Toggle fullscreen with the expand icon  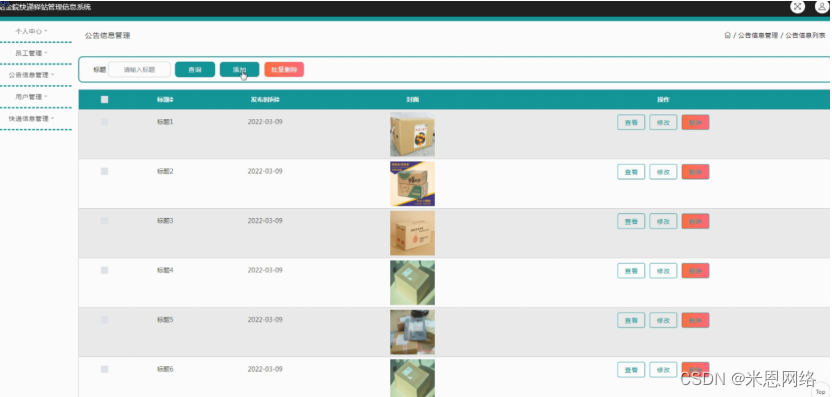tap(798, 6)
